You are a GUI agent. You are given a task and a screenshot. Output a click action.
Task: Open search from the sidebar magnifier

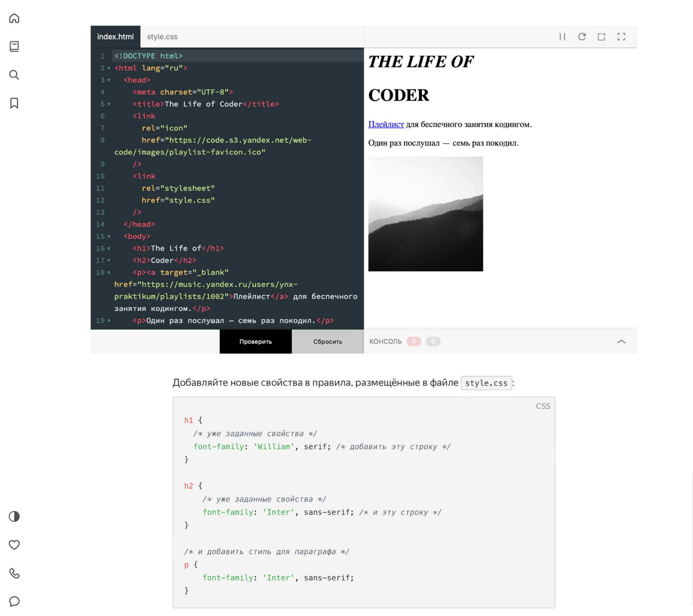point(14,75)
